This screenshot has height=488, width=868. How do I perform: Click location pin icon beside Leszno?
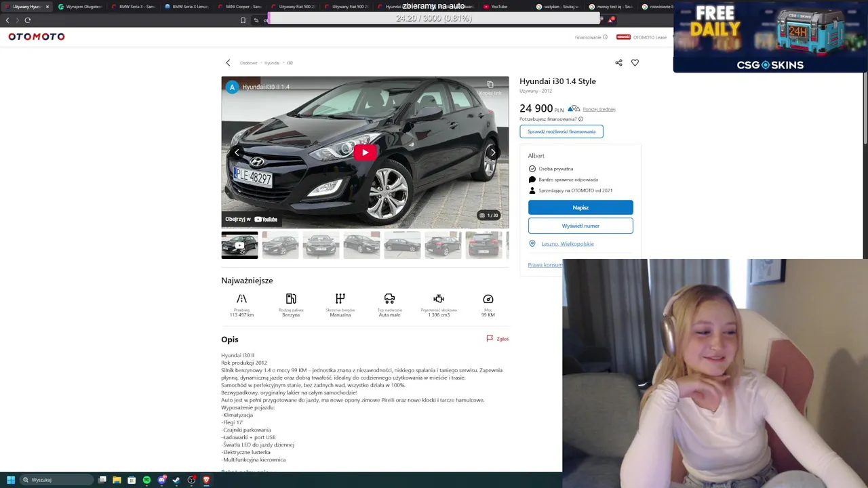point(532,243)
